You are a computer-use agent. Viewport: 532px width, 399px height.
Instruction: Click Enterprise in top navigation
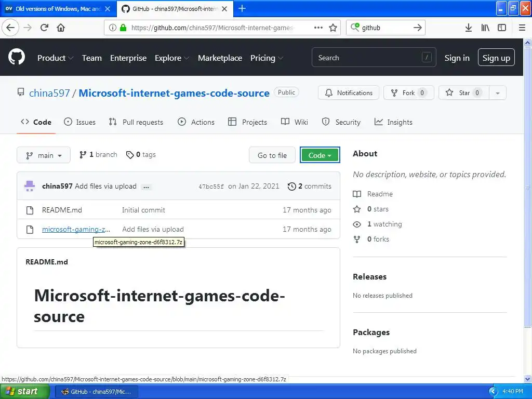point(128,58)
